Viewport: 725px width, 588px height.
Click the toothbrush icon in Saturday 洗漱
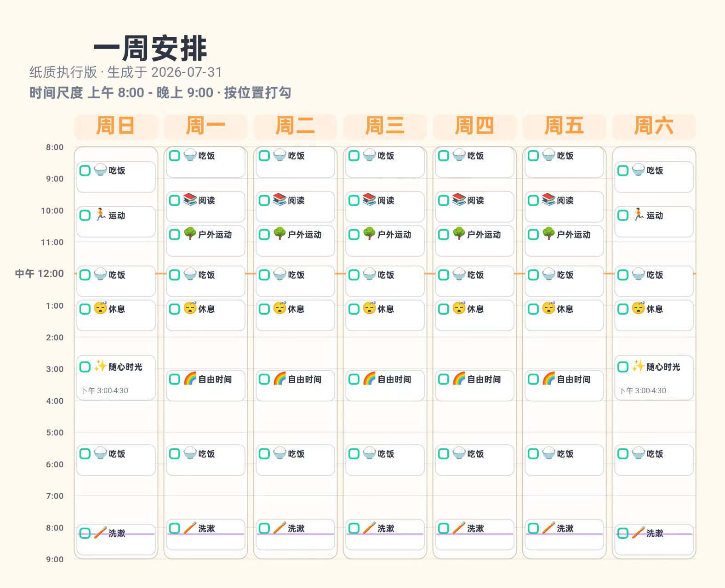click(x=638, y=533)
